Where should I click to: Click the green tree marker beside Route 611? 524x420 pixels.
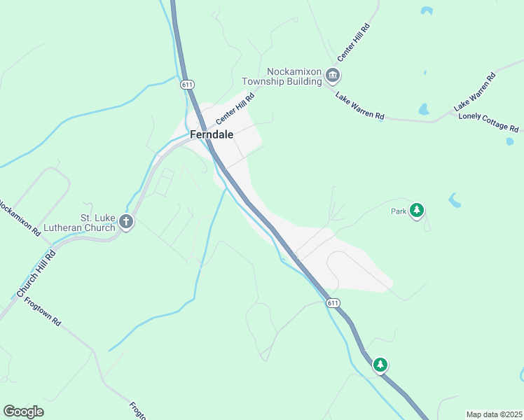click(380, 365)
